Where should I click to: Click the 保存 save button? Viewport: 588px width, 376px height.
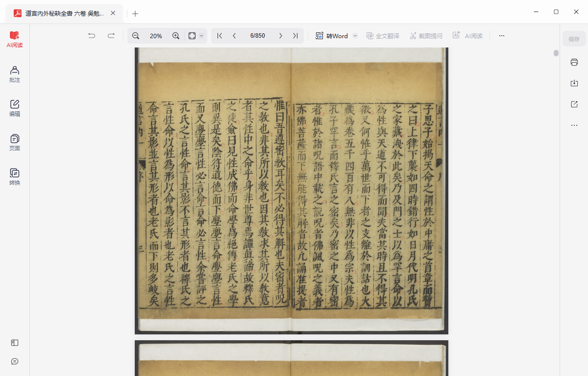(574, 39)
